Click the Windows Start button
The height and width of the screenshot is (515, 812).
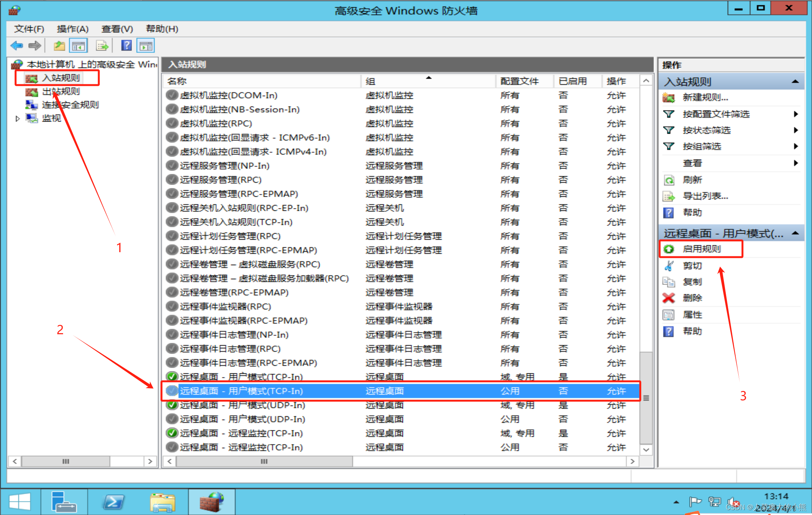20,502
